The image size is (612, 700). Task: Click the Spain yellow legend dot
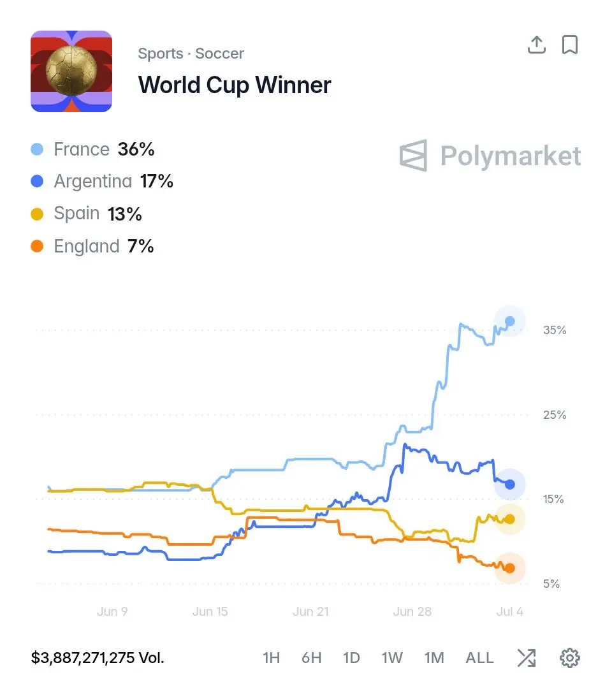37,214
